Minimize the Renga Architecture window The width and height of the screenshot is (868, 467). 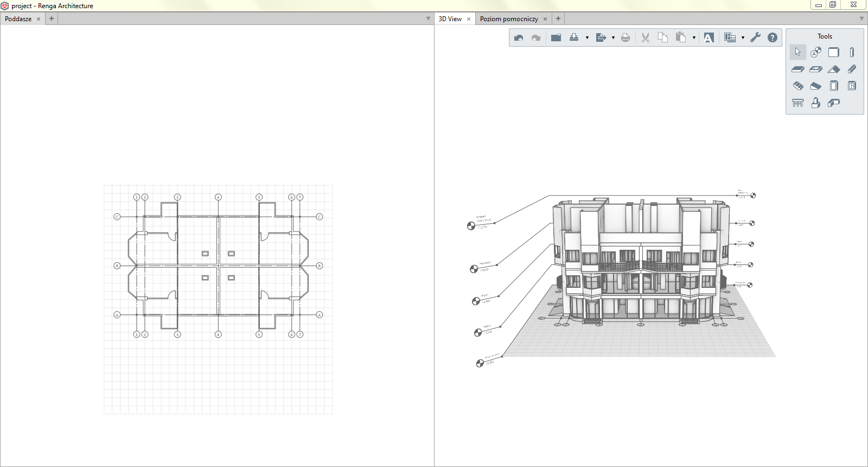click(x=819, y=4)
